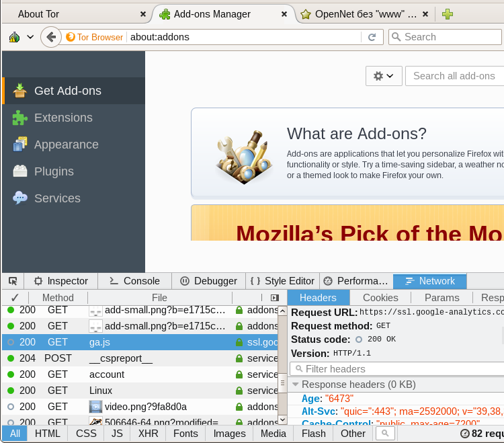Click the Filter headers field
Viewport: 504px width, 443px height.
[397, 369]
